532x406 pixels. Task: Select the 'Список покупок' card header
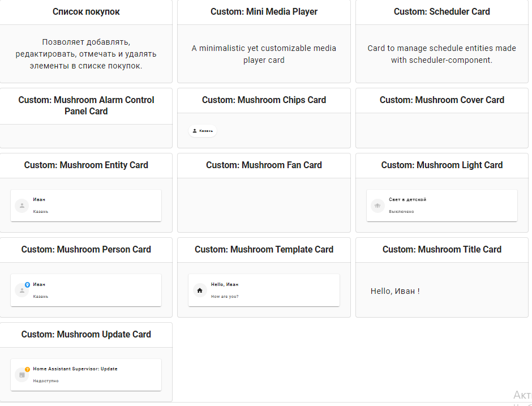pyautogui.click(x=86, y=11)
